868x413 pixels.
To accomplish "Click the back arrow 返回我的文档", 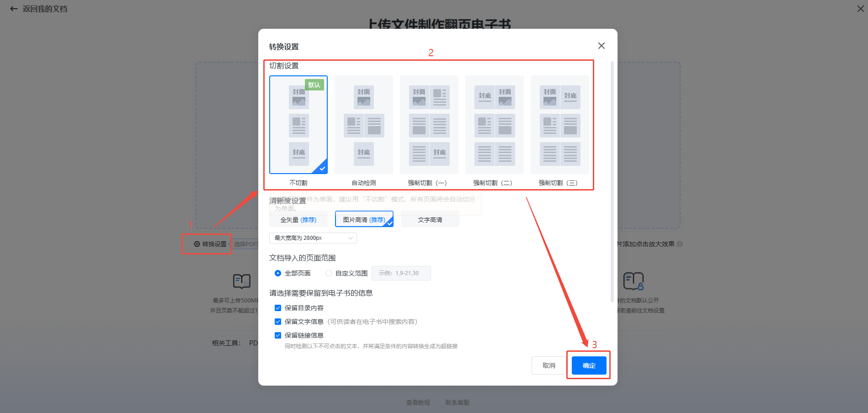I will [x=14, y=9].
